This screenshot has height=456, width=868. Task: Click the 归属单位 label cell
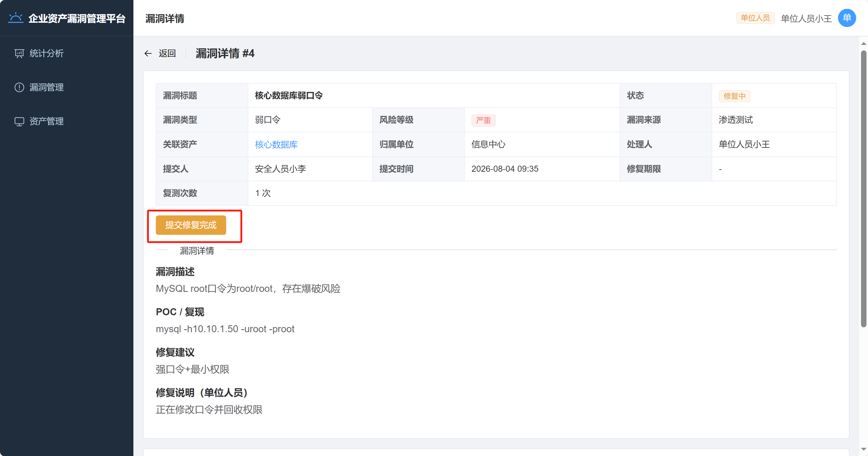tap(418, 144)
